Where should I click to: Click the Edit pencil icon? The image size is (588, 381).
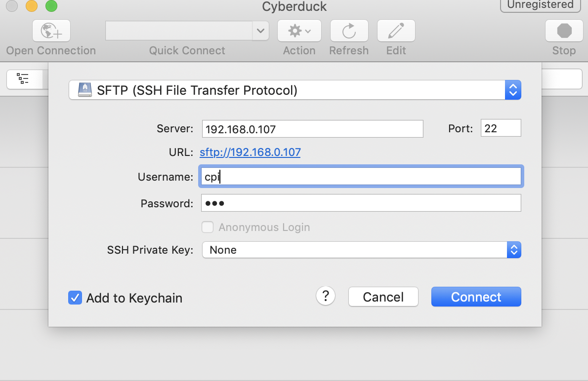coord(396,31)
